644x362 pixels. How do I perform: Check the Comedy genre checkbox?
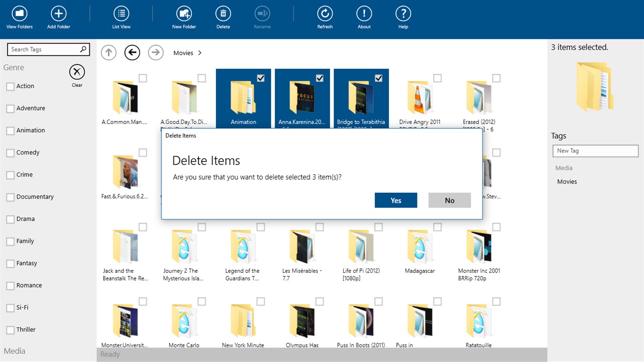click(10, 152)
